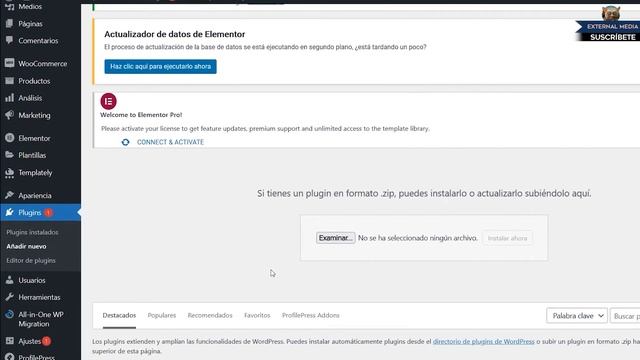Viewport: 640px width, 360px height.
Task: Open directorio de plugins de WordPress link
Action: [x=483, y=342]
